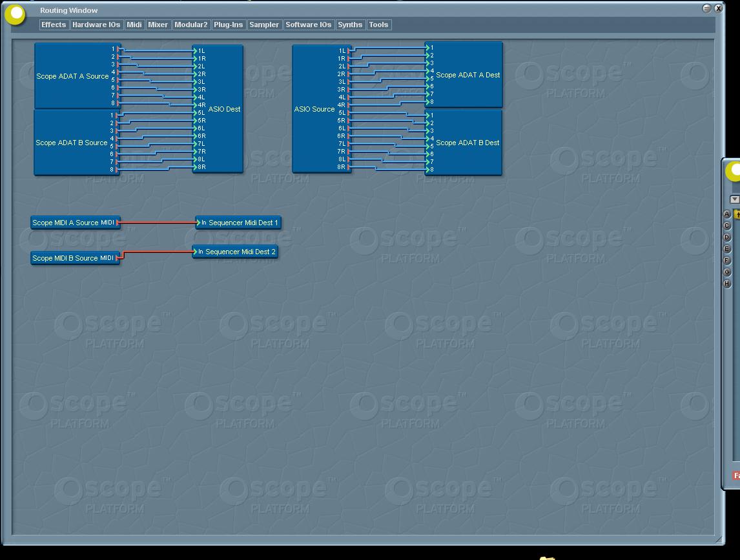
Task: Click input port 1 of Scope ADAT B Dest
Action: 428,115
